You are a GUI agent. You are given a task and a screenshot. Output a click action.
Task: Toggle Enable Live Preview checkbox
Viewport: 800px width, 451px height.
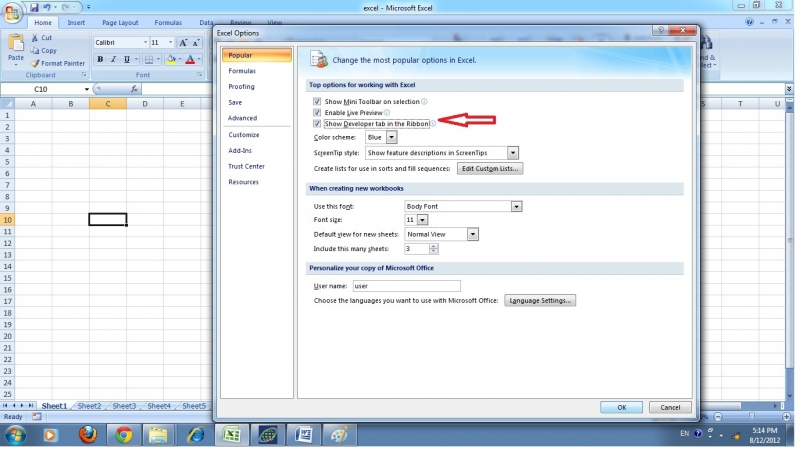317,113
